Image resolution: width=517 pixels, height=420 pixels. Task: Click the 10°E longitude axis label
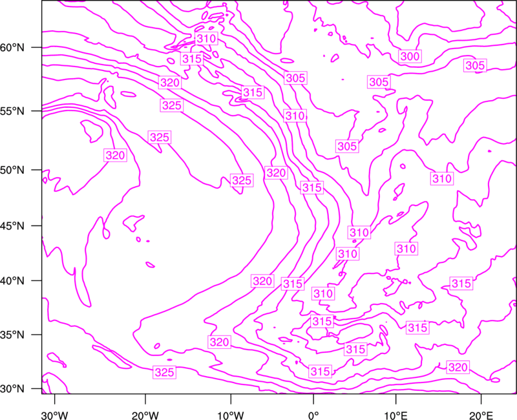396,415
